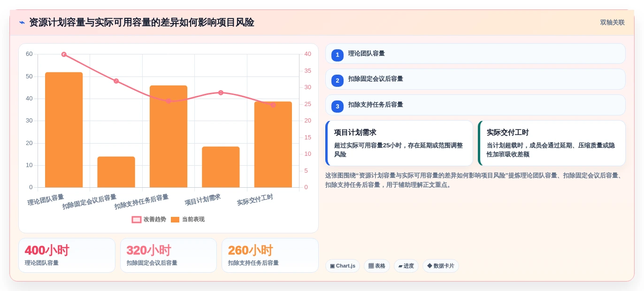Click the trend line point above 项目计划需求
Image resolution: width=644 pixels, height=291 pixels.
click(221, 93)
